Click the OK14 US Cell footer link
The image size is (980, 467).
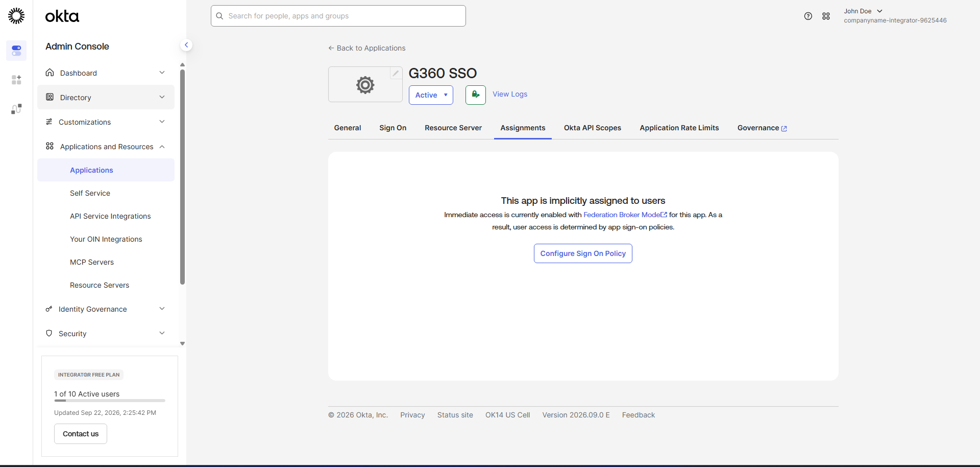(x=508, y=415)
